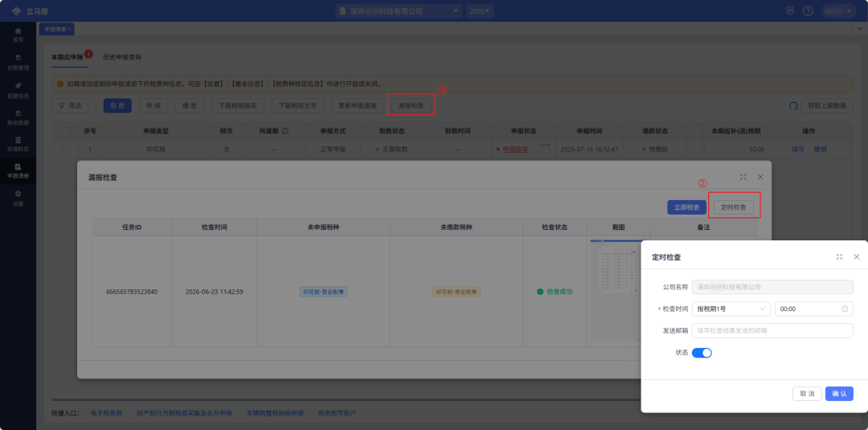Screen dimensions: 868x430
Task: Close the 定时检查 dialog
Action: point(857,256)
